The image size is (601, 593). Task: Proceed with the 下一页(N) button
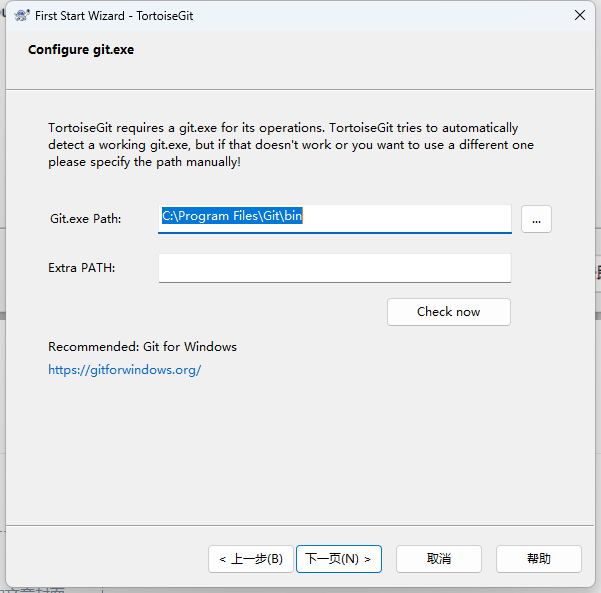pyautogui.click(x=338, y=559)
